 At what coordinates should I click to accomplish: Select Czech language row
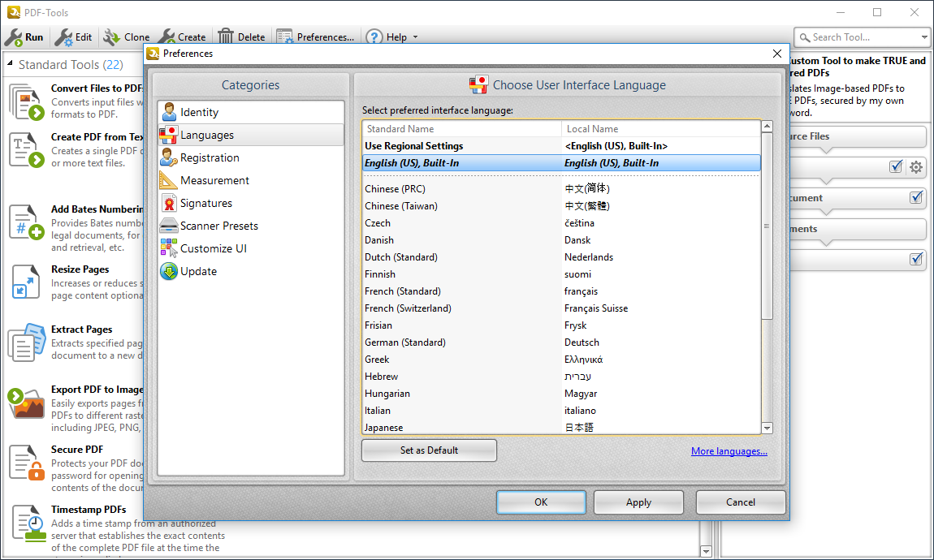point(561,223)
